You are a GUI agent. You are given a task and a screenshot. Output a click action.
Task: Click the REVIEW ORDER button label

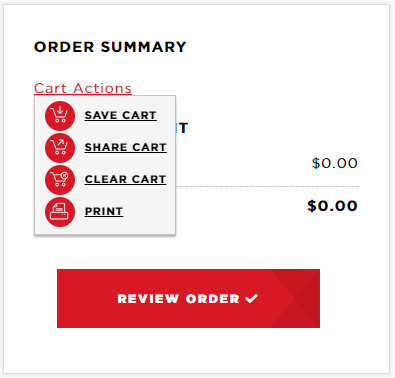click(x=178, y=299)
